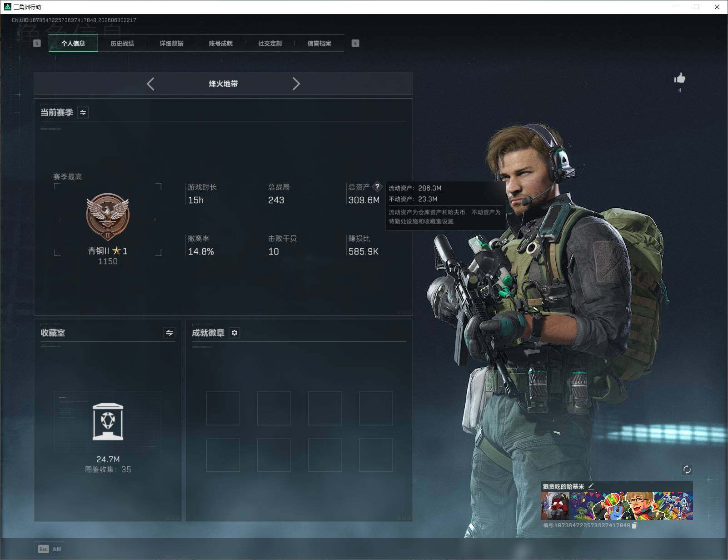728x560 pixels.
Task: Switch to previous game mode with left arrow
Action: tap(151, 84)
